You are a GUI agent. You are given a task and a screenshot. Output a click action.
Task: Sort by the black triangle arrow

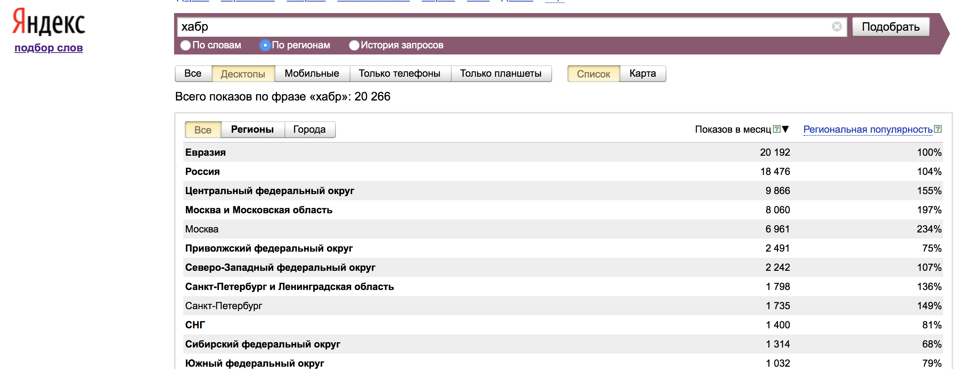[x=785, y=129]
